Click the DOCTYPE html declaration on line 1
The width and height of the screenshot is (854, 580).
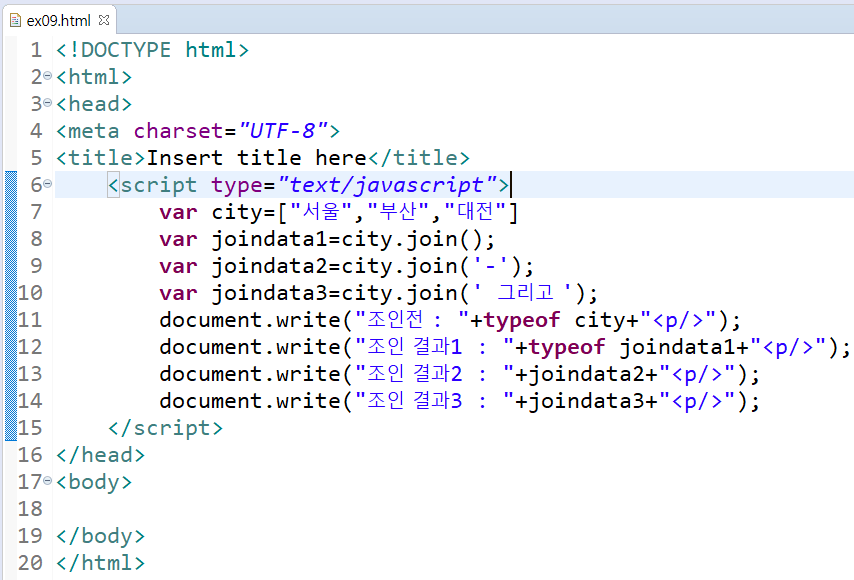pyautogui.click(x=152, y=50)
